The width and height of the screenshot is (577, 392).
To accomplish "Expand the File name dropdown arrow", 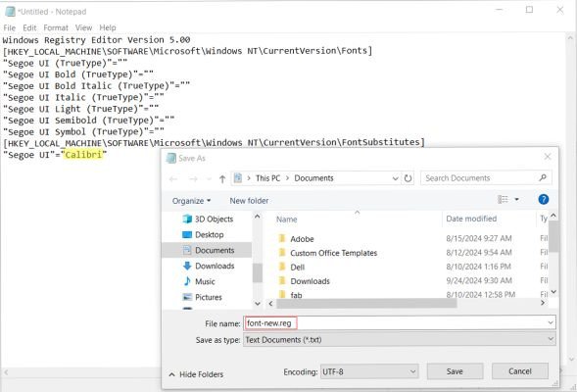I will [x=551, y=323].
